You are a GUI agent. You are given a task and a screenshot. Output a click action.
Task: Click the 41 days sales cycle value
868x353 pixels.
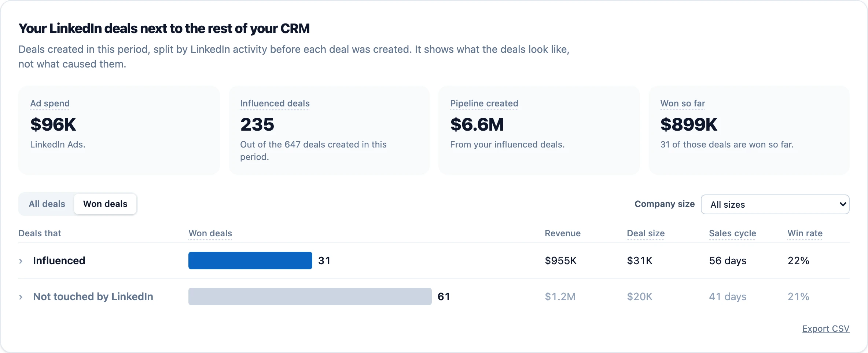(728, 296)
